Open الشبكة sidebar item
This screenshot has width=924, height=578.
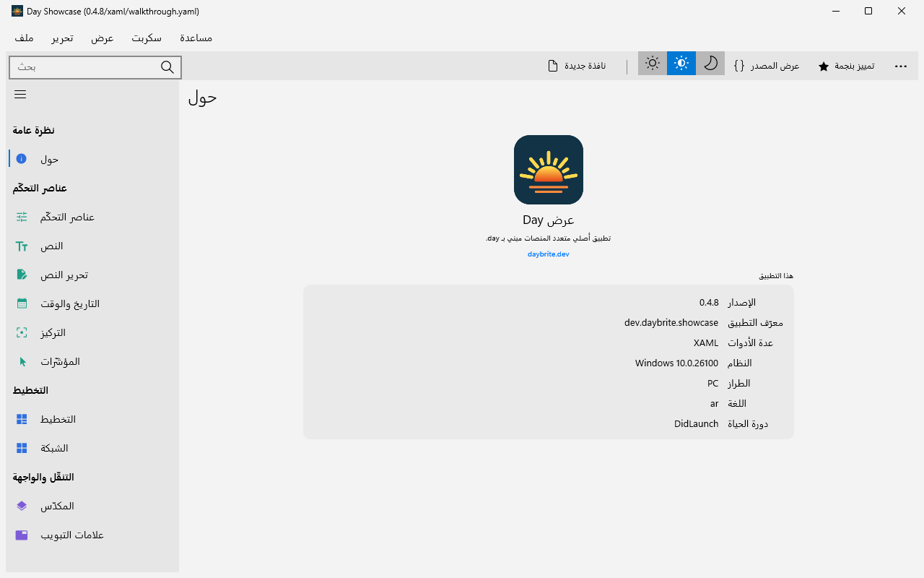click(92, 448)
